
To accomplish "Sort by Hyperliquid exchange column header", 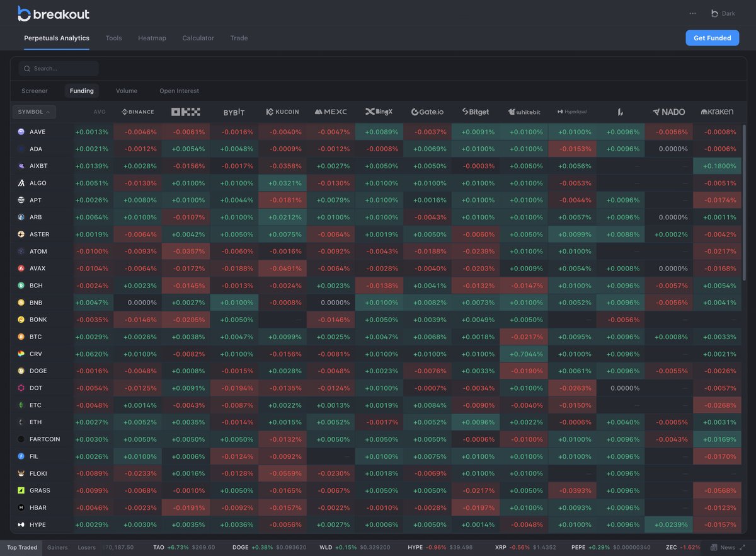I will click(572, 112).
